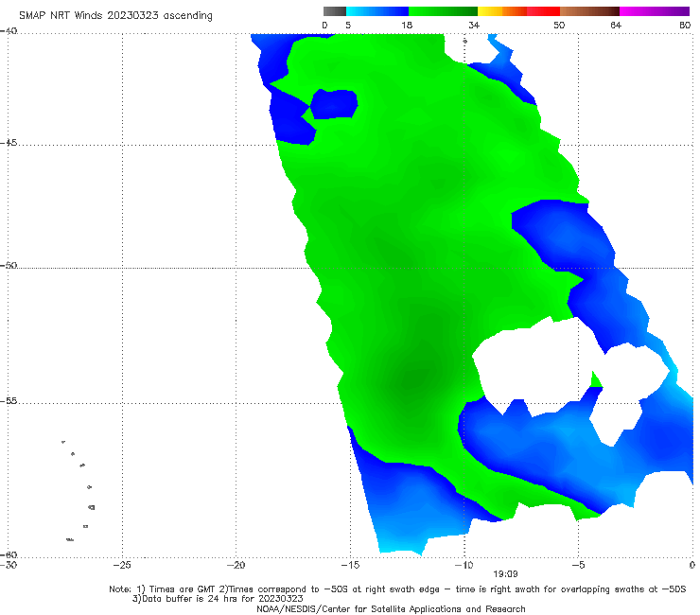Image resolution: width=700 pixels, height=615 pixels.
Task: Click the latitude axis label -50
Action: pos(9,265)
